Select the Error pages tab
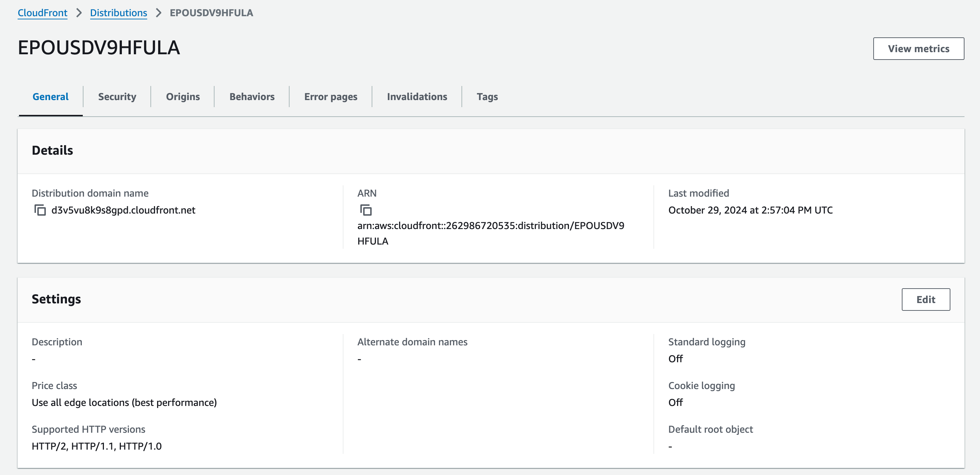The width and height of the screenshot is (980, 475). coord(330,97)
